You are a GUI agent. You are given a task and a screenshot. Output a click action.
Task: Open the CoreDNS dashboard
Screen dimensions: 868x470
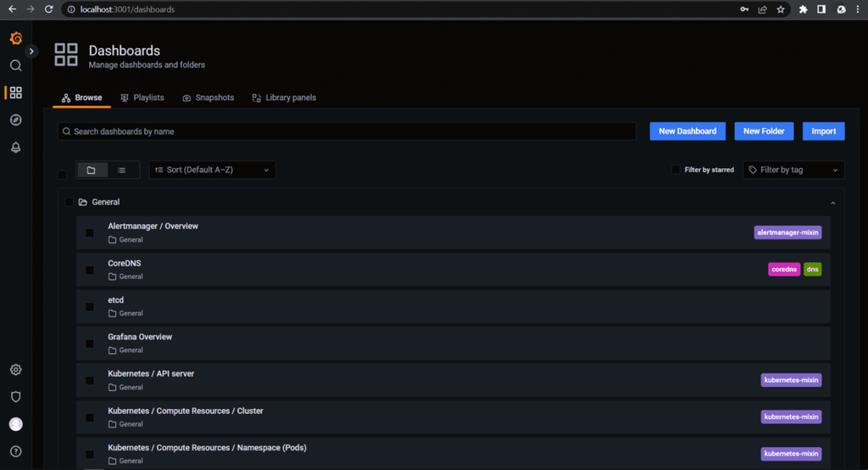tap(125, 263)
